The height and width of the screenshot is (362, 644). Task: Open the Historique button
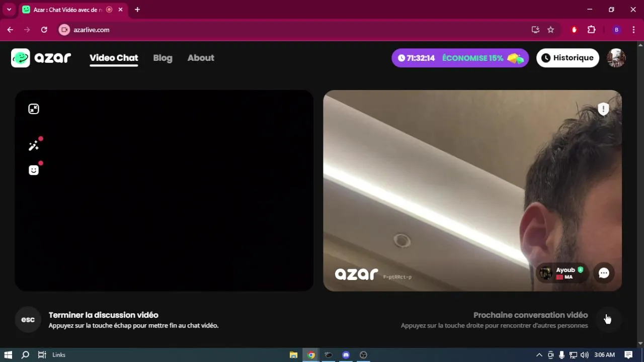coord(568,58)
